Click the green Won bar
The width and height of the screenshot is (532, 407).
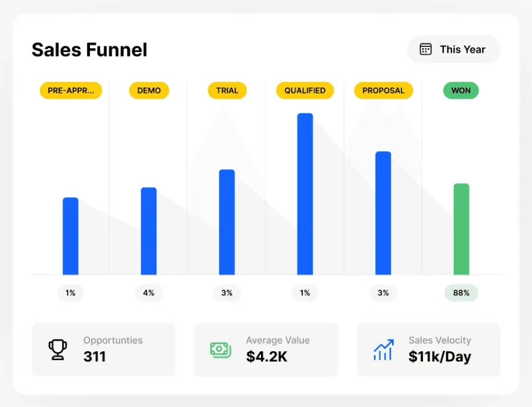pyautogui.click(x=461, y=229)
